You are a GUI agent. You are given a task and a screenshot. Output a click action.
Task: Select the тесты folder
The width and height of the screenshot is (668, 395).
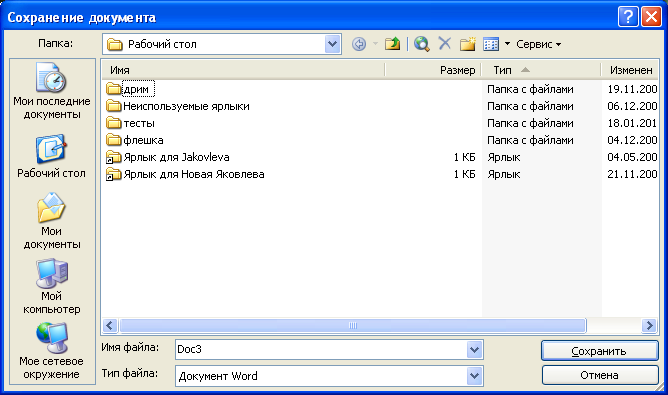point(139,123)
